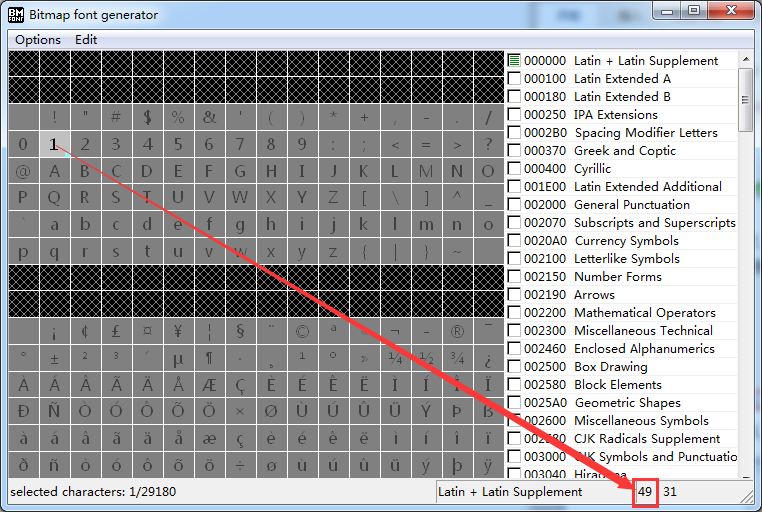Viewport: 762px width, 512px height.
Task: Select the uppercase M character cell
Action: pyautogui.click(x=426, y=171)
